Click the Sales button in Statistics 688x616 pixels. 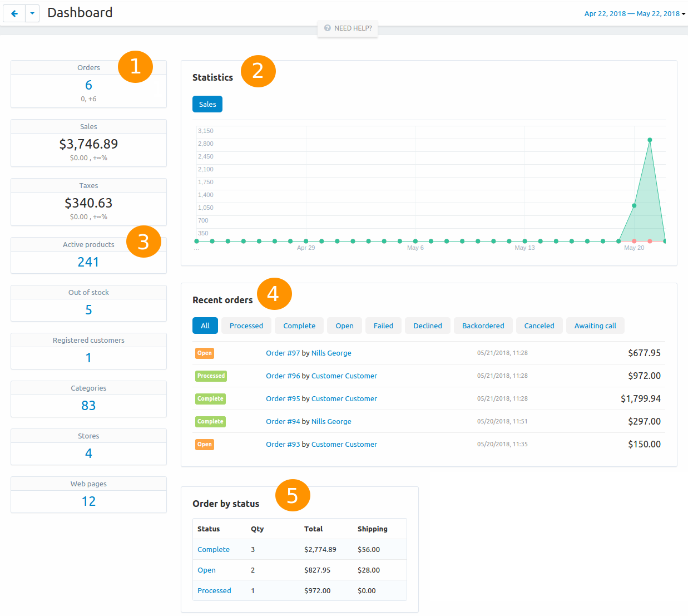click(207, 104)
